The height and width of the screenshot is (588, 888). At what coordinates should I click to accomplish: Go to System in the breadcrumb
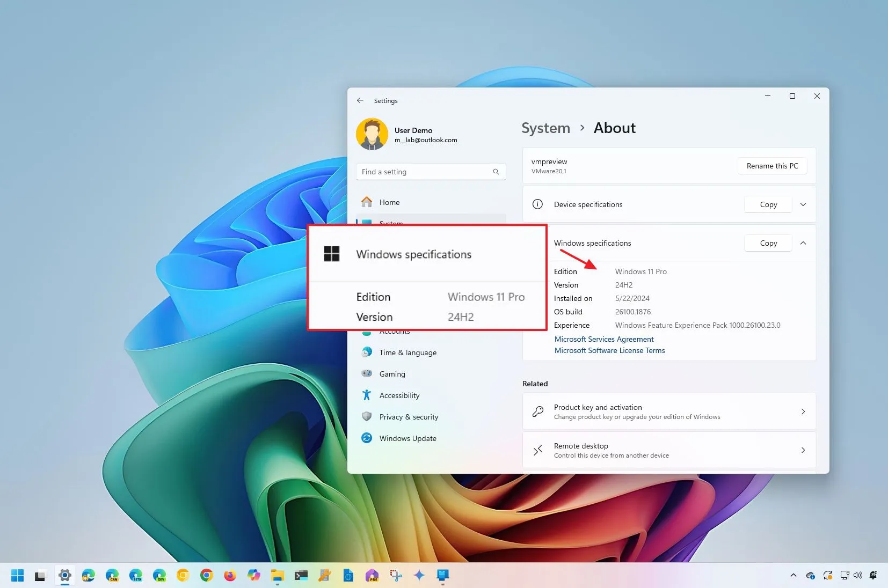pos(545,128)
